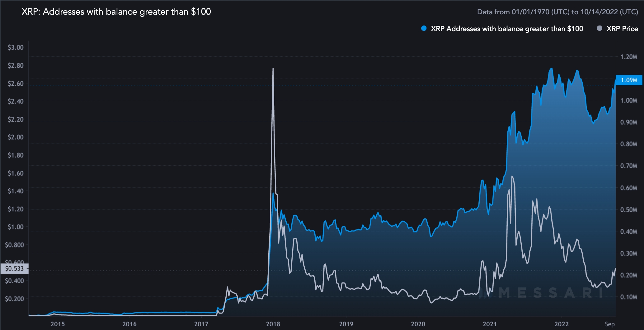The width and height of the screenshot is (644, 330).
Task: Click the $0.400 price axis label
Action: click(14, 280)
